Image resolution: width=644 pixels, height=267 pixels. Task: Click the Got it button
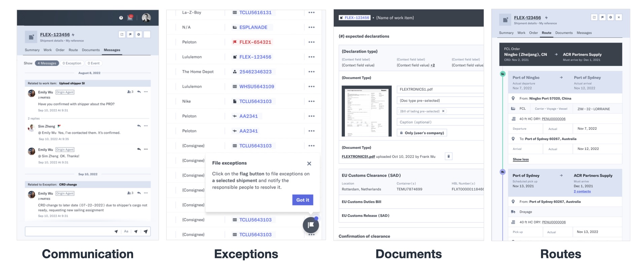(303, 200)
